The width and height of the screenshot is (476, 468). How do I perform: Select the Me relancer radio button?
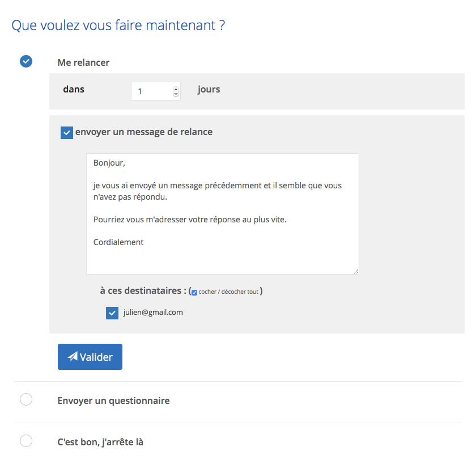26,61
